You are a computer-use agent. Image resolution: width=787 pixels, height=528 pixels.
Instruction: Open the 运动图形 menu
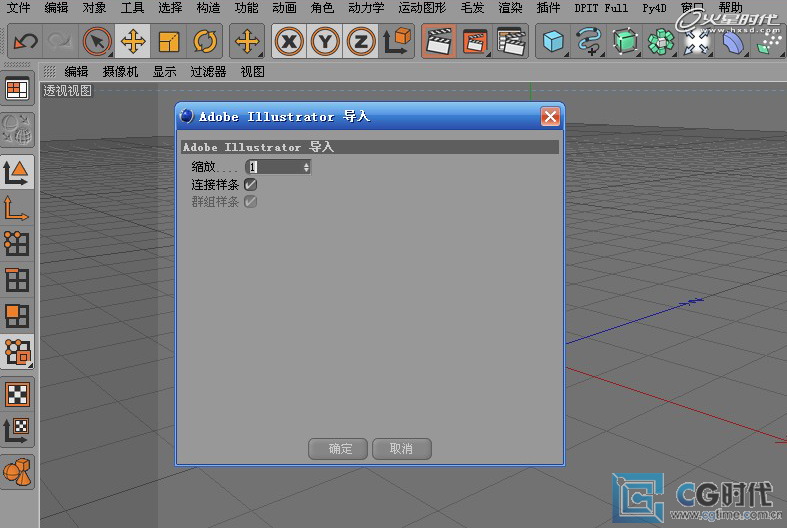tap(422, 8)
